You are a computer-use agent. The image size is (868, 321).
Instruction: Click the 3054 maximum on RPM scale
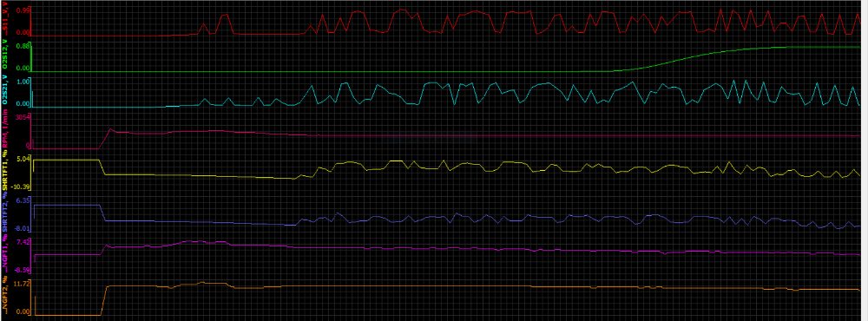coord(23,117)
